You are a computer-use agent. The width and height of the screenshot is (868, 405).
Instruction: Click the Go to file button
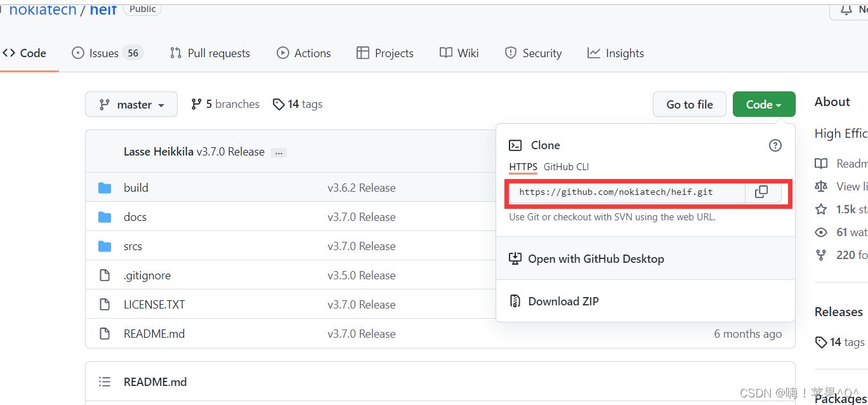click(690, 105)
